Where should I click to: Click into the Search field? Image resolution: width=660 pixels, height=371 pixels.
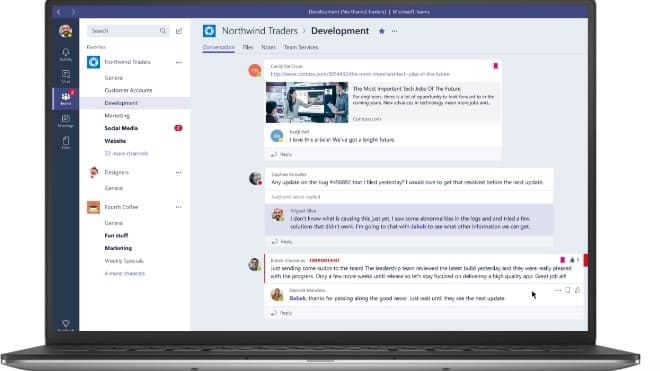click(128, 31)
